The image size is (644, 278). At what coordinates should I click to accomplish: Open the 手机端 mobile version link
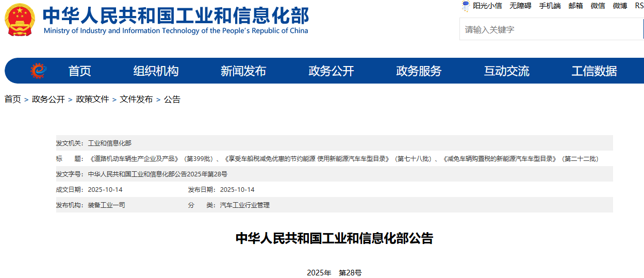click(550, 6)
